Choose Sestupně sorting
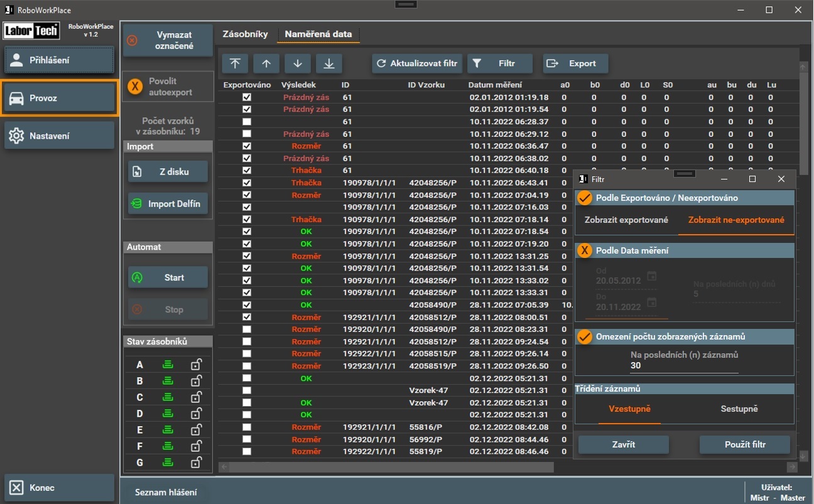 point(739,409)
